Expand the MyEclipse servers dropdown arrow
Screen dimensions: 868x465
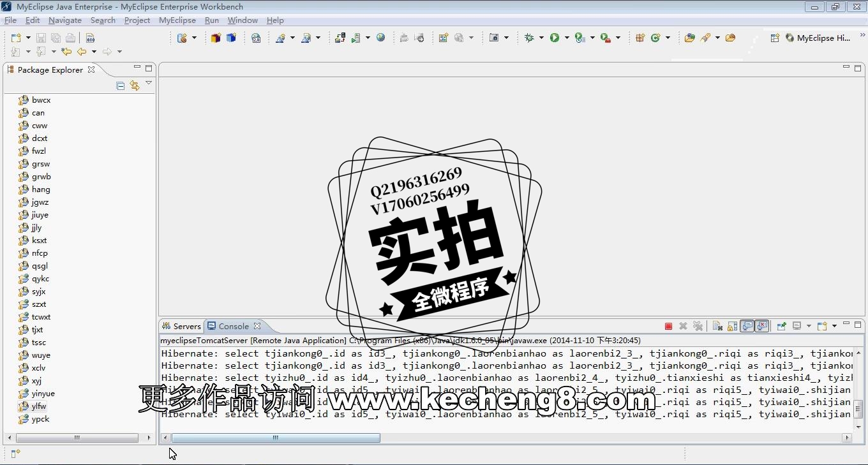pos(368,38)
